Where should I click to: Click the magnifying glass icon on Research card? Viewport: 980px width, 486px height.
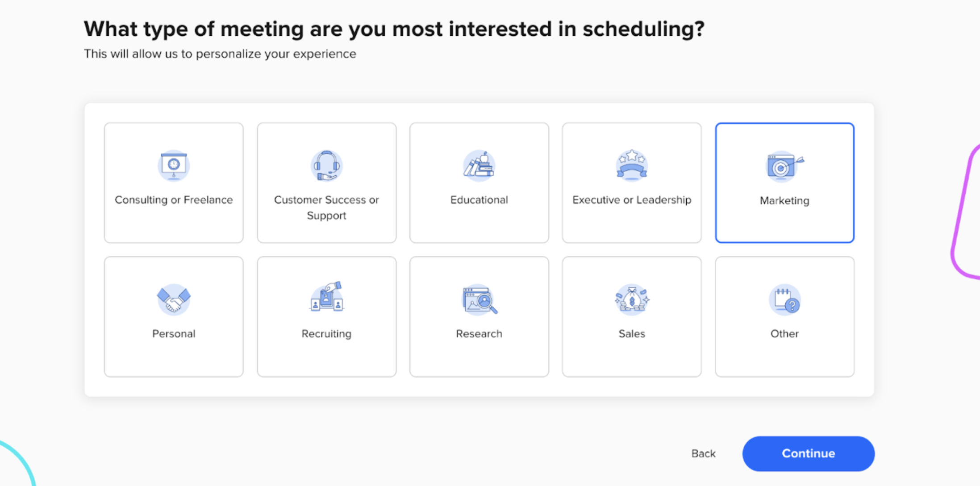[x=479, y=299]
